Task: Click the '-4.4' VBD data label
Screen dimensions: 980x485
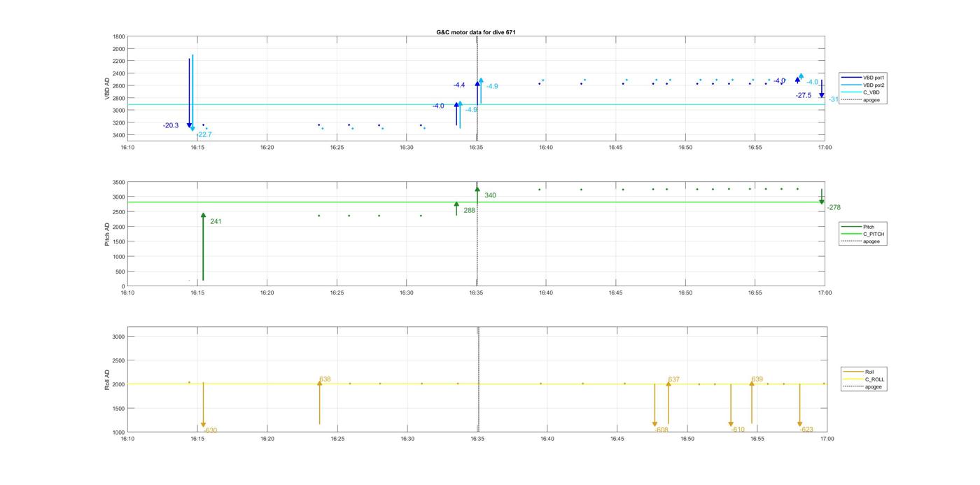Action: pyautogui.click(x=459, y=85)
